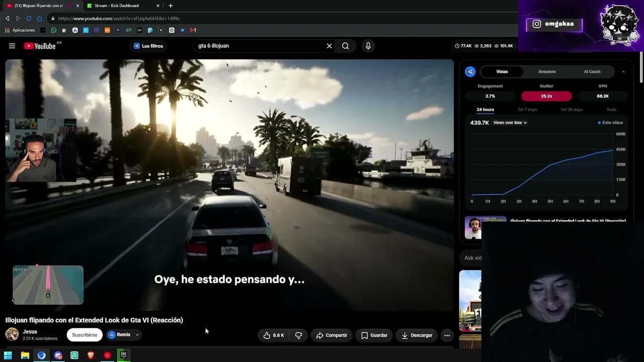Image resolution: width=644 pixels, height=362 pixels.
Task: Expand the Remix dropdown arrow
Action: [x=137, y=335]
